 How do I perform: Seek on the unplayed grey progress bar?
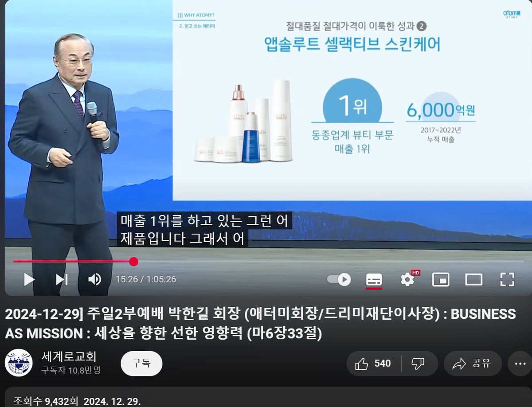coord(328,262)
